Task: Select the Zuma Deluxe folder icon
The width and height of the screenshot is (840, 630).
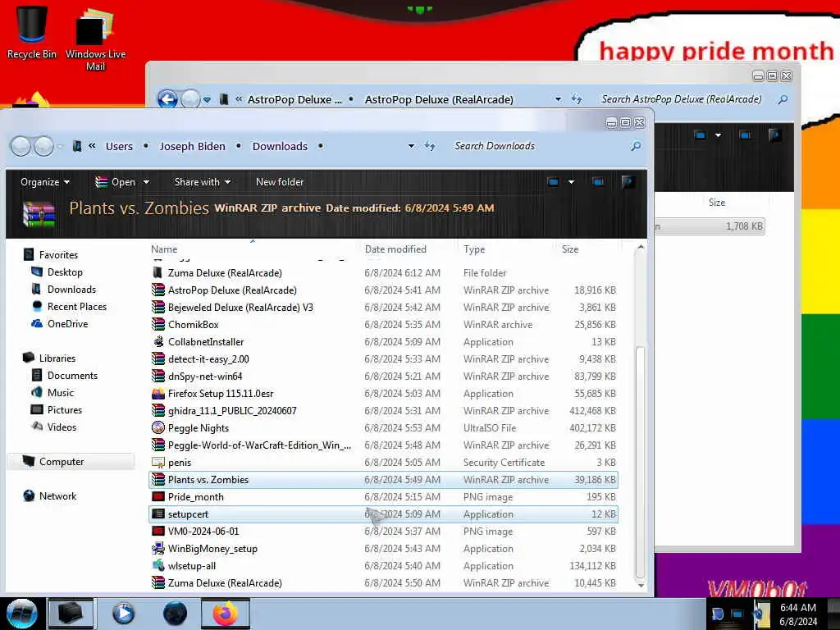Action: 157,272
